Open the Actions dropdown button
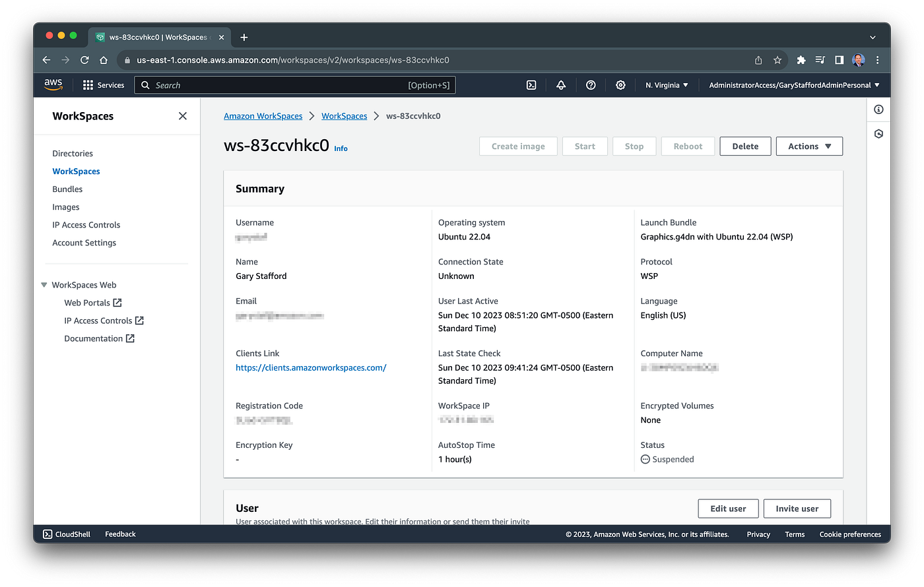 [809, 146]
